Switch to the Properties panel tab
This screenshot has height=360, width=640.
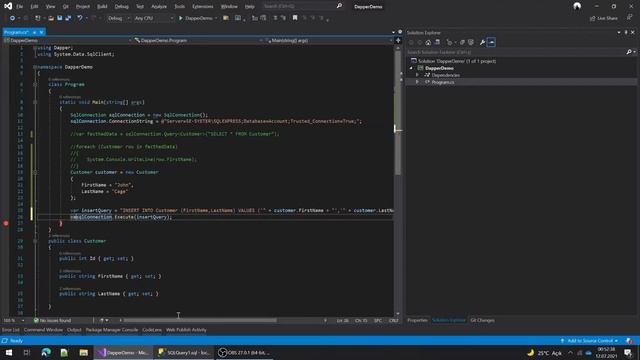pos(417,320)
